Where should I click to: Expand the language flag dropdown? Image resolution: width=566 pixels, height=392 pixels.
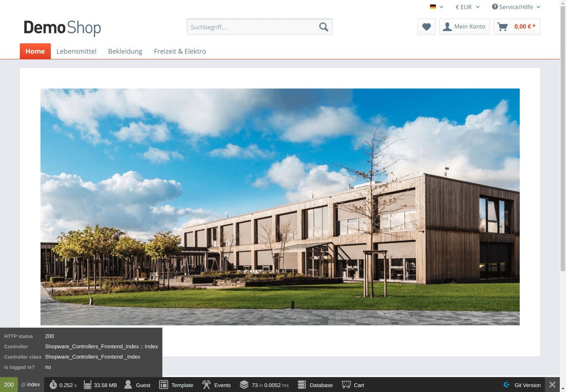pyautogui.click(x=436, y=7)
